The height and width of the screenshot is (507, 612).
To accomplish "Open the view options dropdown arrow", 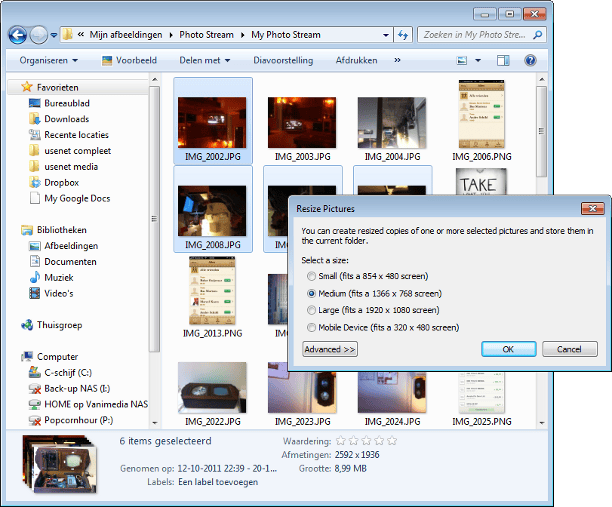I will (478, 60).
